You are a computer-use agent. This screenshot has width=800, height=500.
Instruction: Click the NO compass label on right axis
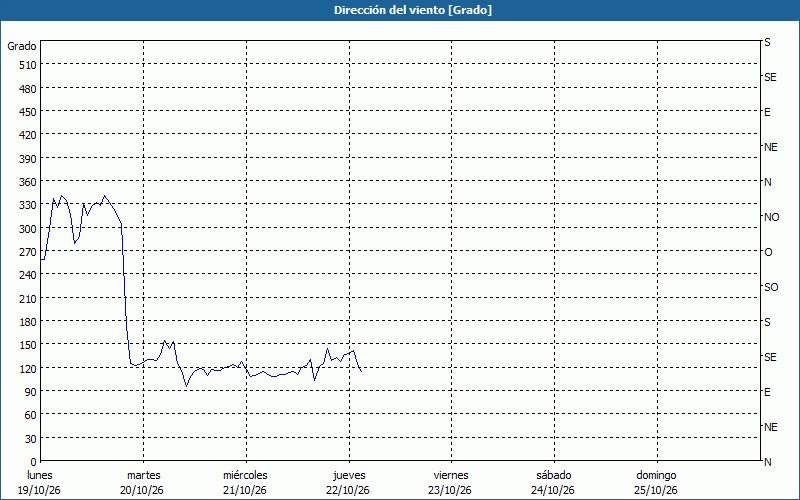click(x=771, y=217)
